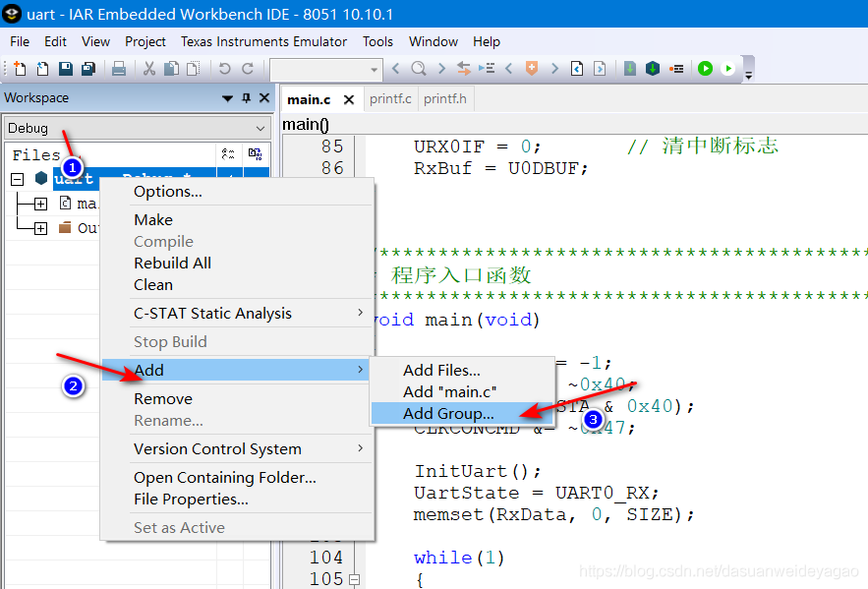Switch to the printf.h tab
This screenshot has width=868, height=589.
point(445,98)
